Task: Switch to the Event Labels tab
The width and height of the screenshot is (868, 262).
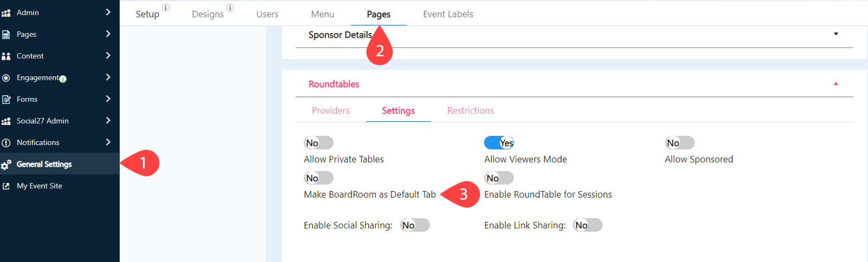Action: [x=448, y=14]
